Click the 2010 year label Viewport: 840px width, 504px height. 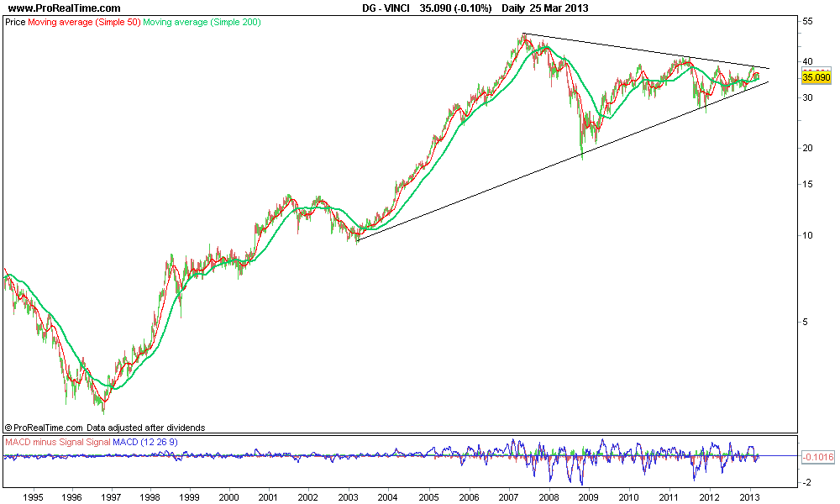pyautogui.click(x=629, y=496)
